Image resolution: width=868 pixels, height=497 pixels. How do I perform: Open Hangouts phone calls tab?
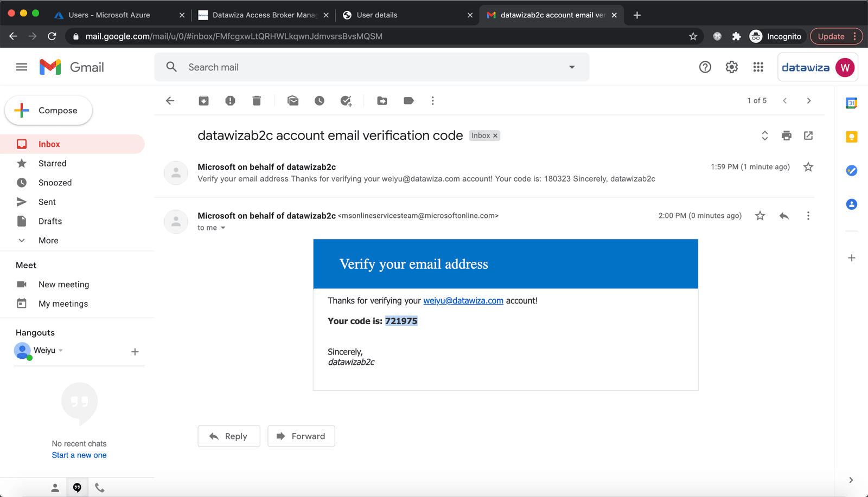click(x=100, y=488)
